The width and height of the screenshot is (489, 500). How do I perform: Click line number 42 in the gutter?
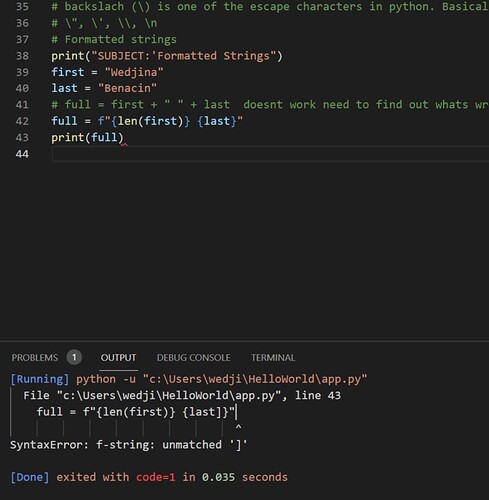[x=22, y=121]
